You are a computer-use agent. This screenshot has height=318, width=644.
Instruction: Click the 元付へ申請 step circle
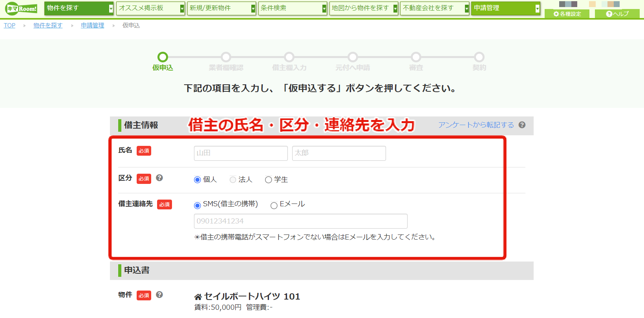pyautogui.click(x=353, y=57)
